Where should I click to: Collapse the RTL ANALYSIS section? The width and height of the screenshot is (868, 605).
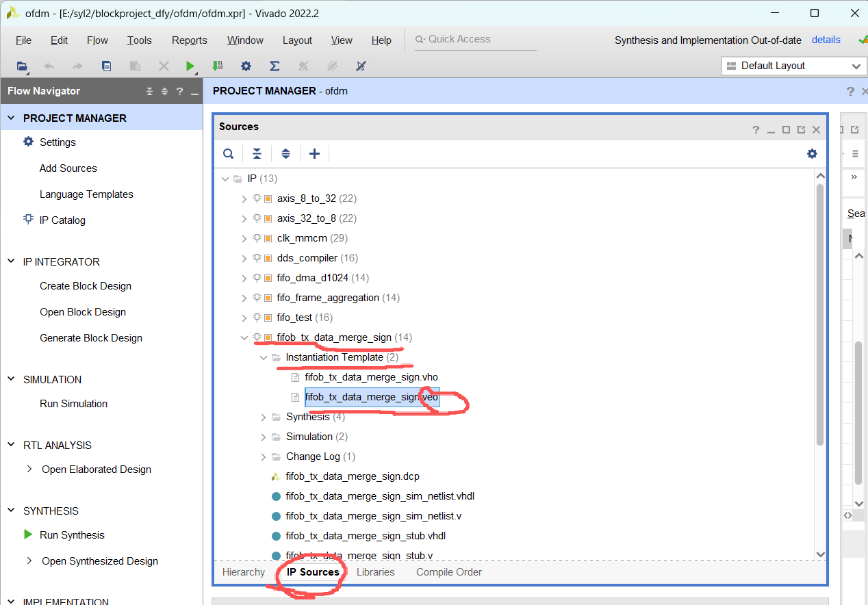[11, 445]
